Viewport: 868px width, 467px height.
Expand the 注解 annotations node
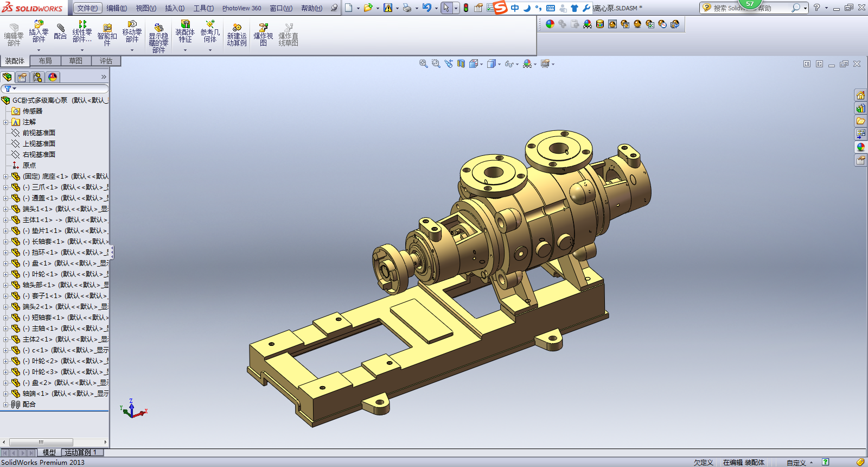[x=5, y=122]
